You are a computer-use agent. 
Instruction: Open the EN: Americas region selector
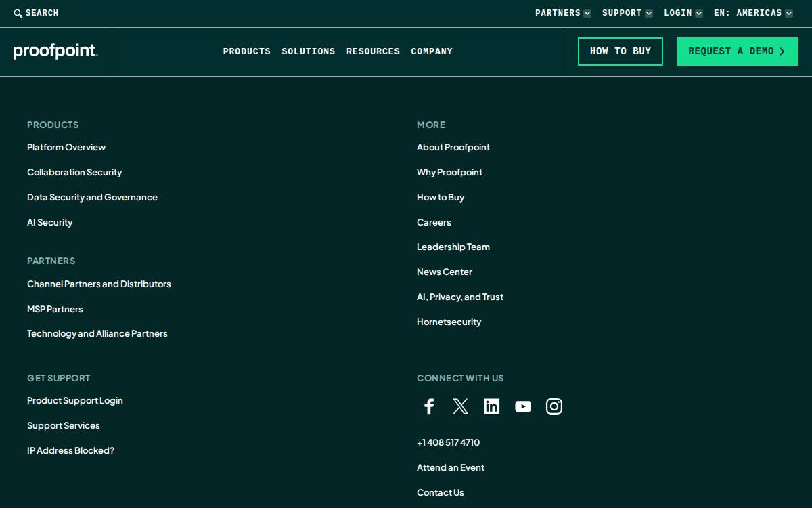(753, 13)
